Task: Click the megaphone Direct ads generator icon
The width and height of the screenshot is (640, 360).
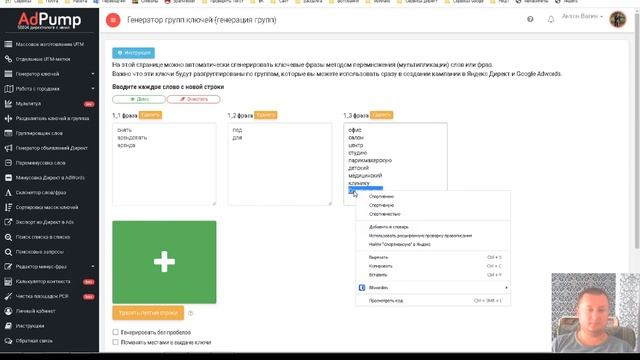Action: [8, 148]
